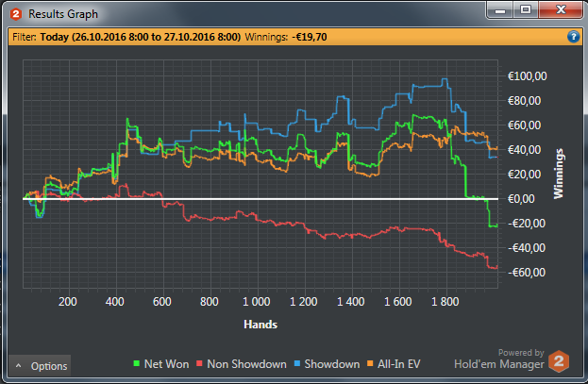
Task: Click the 800 hands axis label
Action: point(210,302)
